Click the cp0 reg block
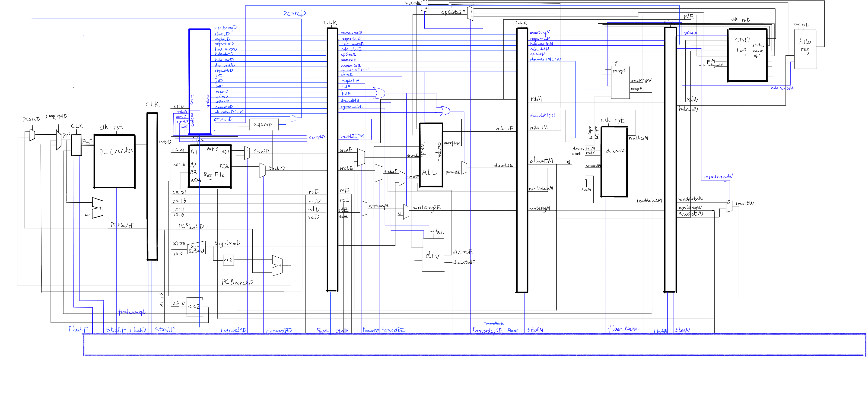The height and width of the screenshot is (395, 868). [747, 55]
